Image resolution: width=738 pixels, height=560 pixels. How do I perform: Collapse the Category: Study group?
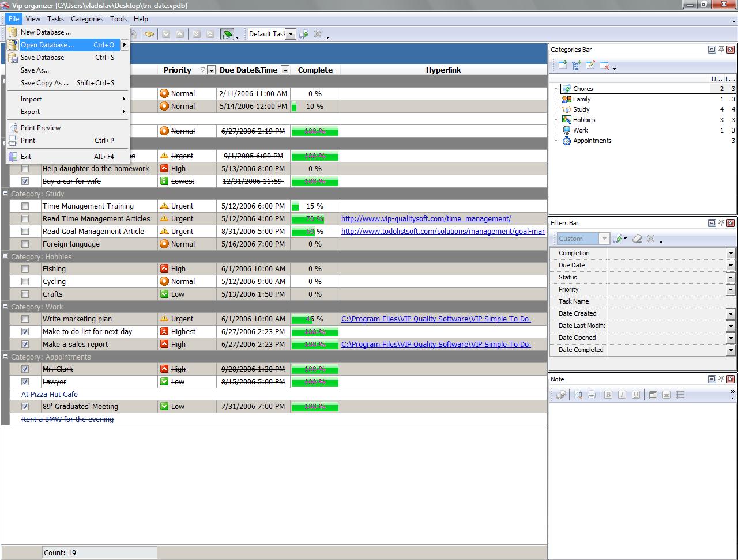point(5,194)
